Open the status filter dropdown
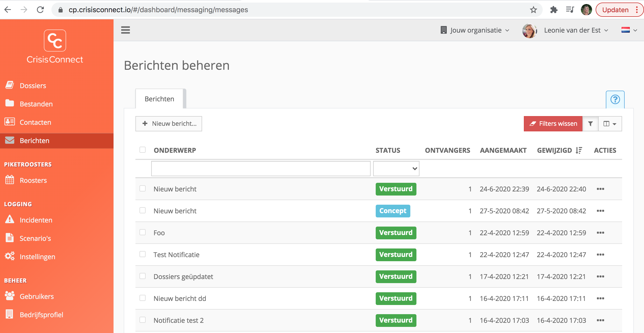Viewport: 644px width, 333px height. 396,169
